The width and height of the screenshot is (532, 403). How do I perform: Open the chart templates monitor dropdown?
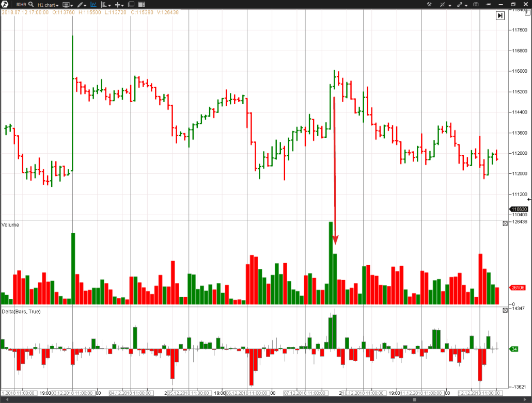pos(67,5)
